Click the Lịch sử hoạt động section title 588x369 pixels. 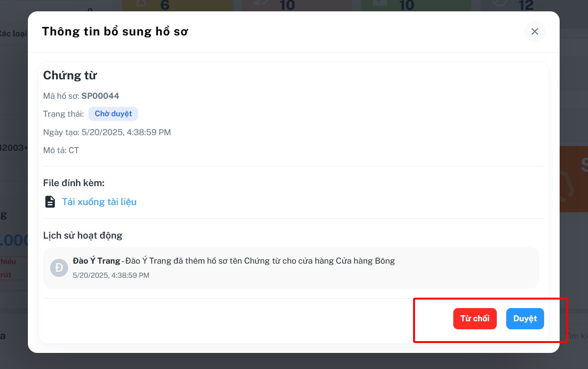click(83, 235)
